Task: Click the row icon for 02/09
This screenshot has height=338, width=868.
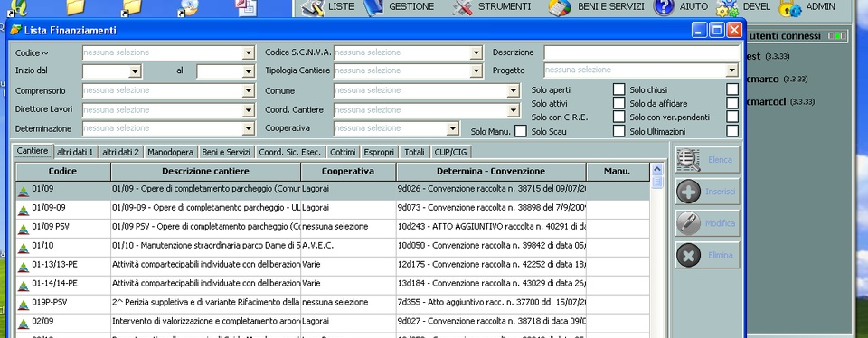Action: (x=24, y=324)
